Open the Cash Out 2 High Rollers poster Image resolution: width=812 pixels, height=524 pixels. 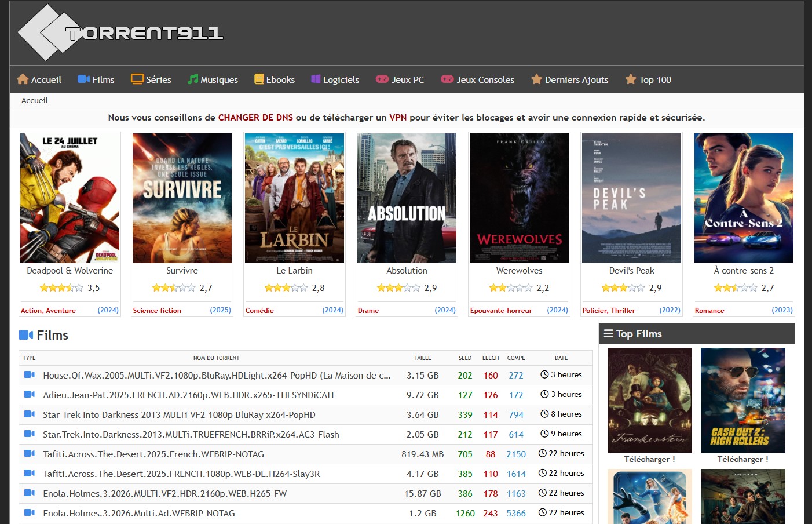(x=743, y=401)
